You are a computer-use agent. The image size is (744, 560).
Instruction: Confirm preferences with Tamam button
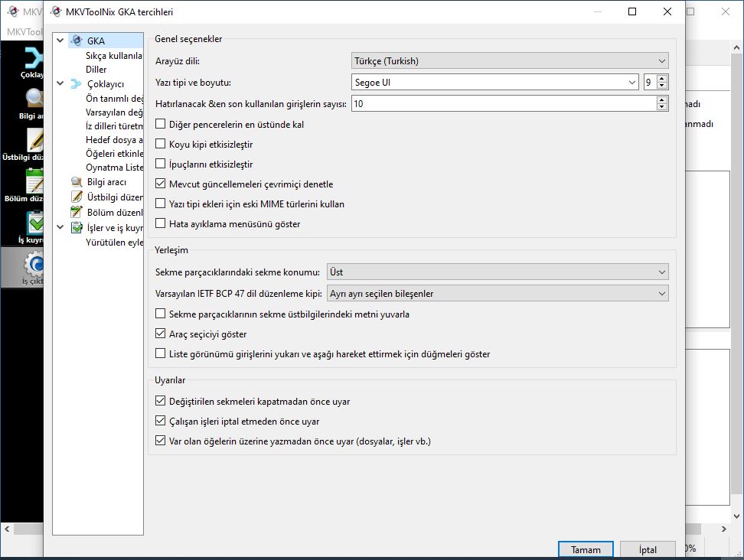click(x=586, y=549)
